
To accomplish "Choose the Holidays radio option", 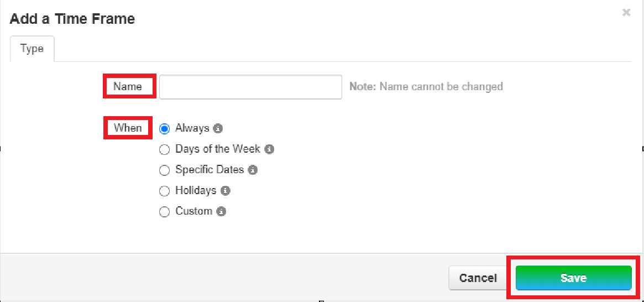I will click(x=164, y=191).
